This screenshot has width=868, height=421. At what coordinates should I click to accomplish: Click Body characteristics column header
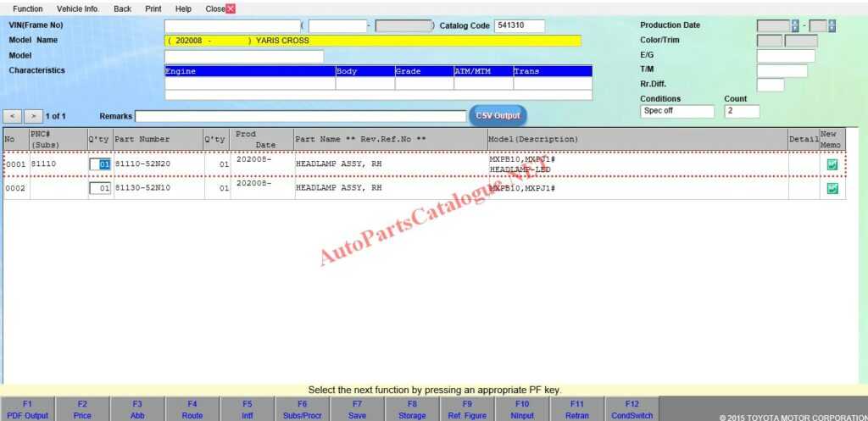pos(365,71)
